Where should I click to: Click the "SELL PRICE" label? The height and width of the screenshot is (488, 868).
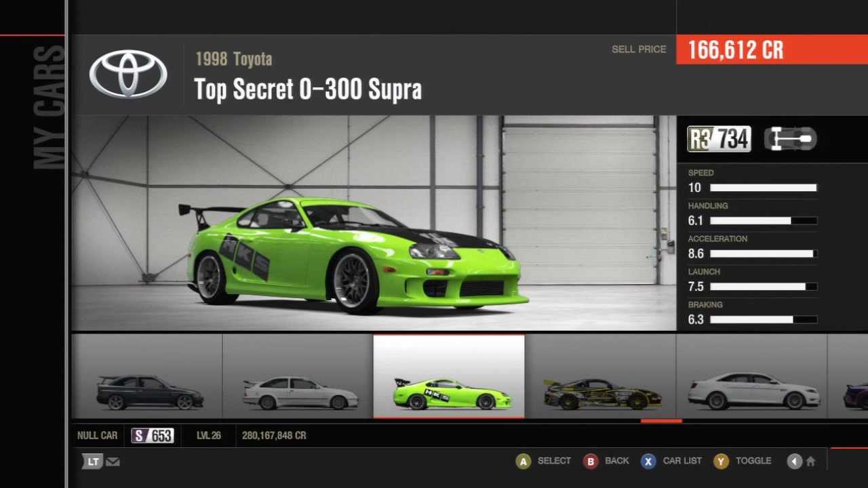639,49
